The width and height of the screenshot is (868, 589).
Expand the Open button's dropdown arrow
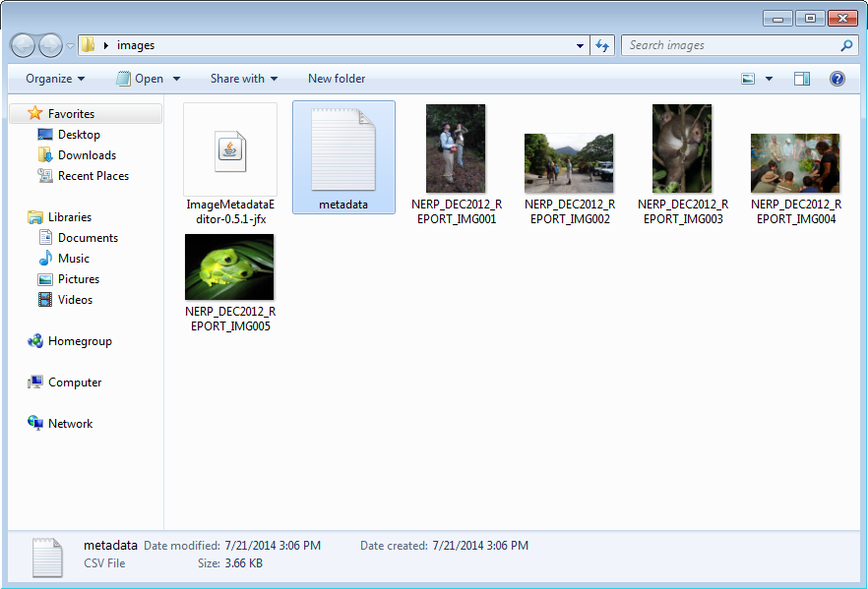pyautogui.click(x=176, y=79)
